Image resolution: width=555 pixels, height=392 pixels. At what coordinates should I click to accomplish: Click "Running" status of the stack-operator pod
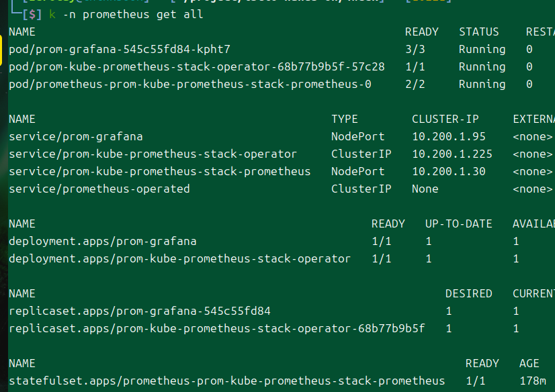482,66
